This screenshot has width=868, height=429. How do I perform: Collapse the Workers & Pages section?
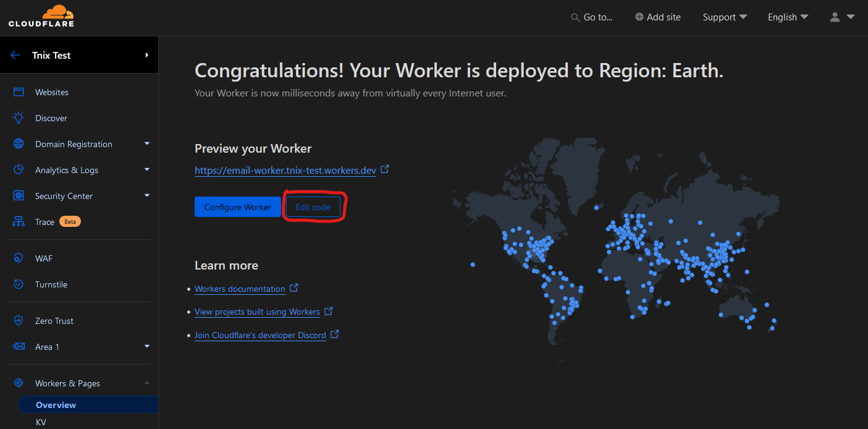[147, 383]
